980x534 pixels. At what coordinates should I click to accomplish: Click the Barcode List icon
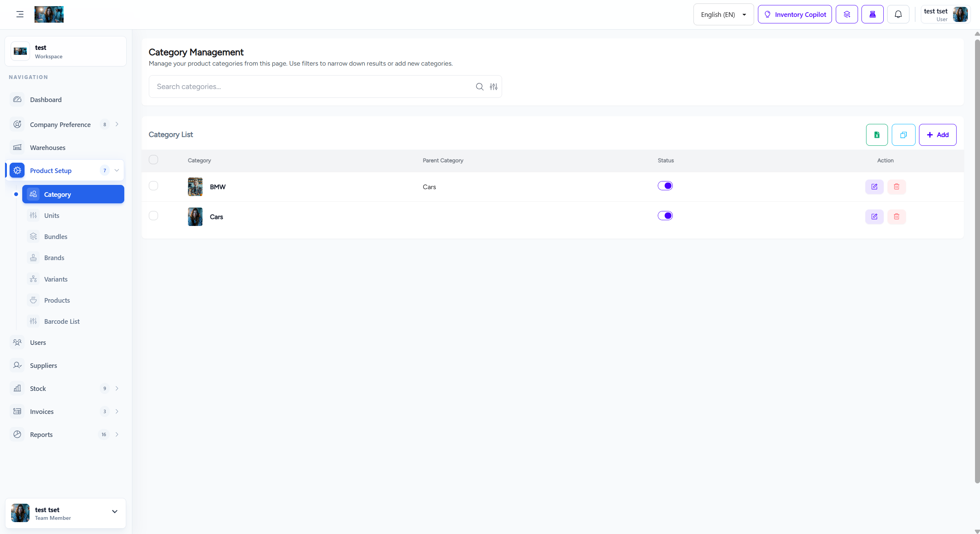pyautogui.click(x=33, y=321)
